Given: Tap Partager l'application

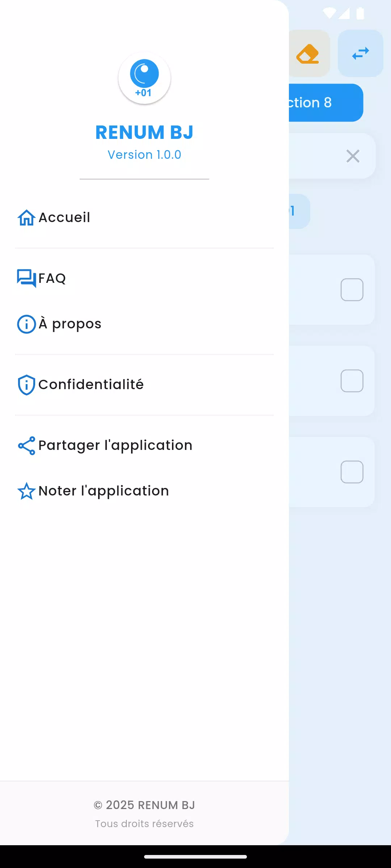Looking at the screenshot, I should (x=144, y=446).
